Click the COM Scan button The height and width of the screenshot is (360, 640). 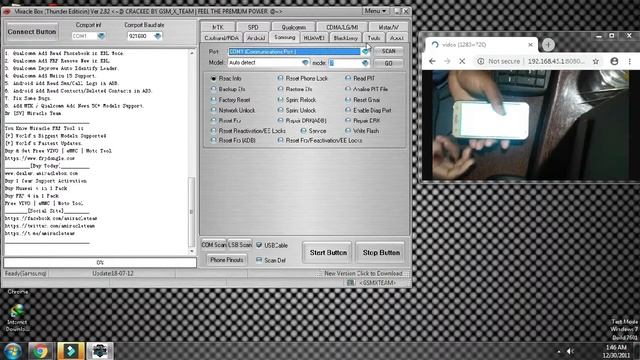(x=213, y=244)
